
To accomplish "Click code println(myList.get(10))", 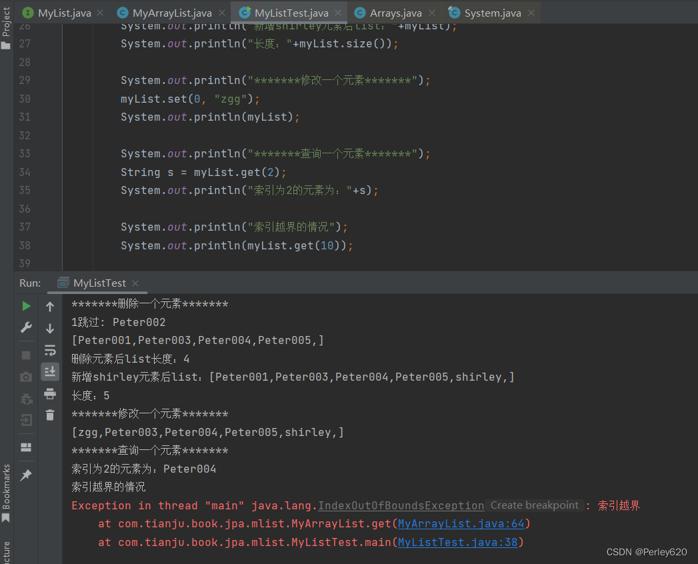I will pyautogui.click(x=236, y=245).
